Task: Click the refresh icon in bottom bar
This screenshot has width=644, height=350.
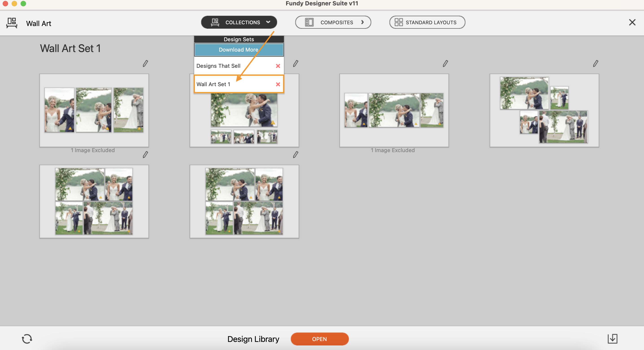Action: (27, 339)
